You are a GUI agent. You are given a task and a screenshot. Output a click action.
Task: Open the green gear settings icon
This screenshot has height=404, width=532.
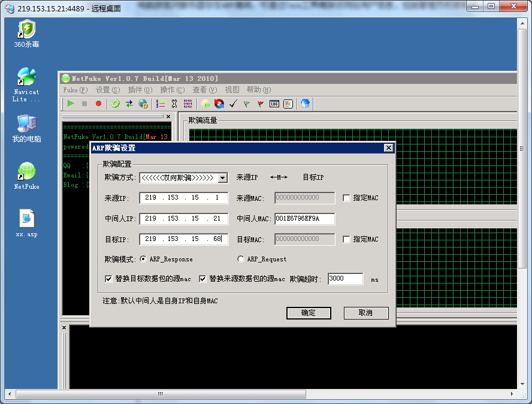tap(116, 104)
